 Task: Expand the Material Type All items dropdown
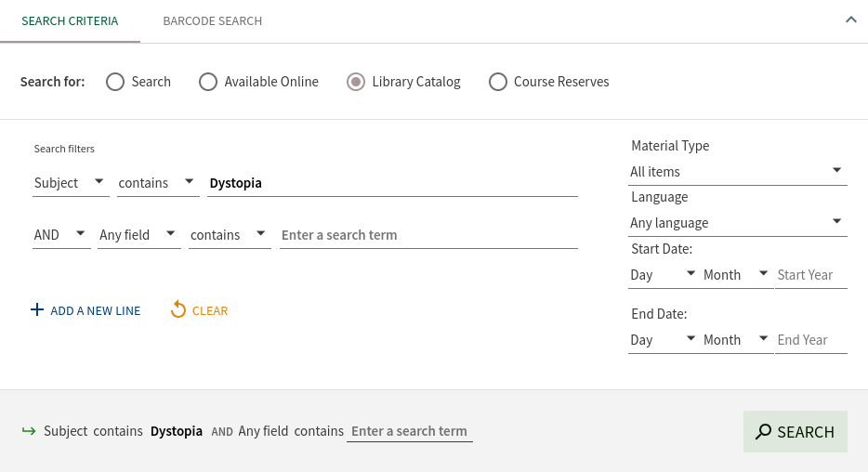[x=737, y=172]
